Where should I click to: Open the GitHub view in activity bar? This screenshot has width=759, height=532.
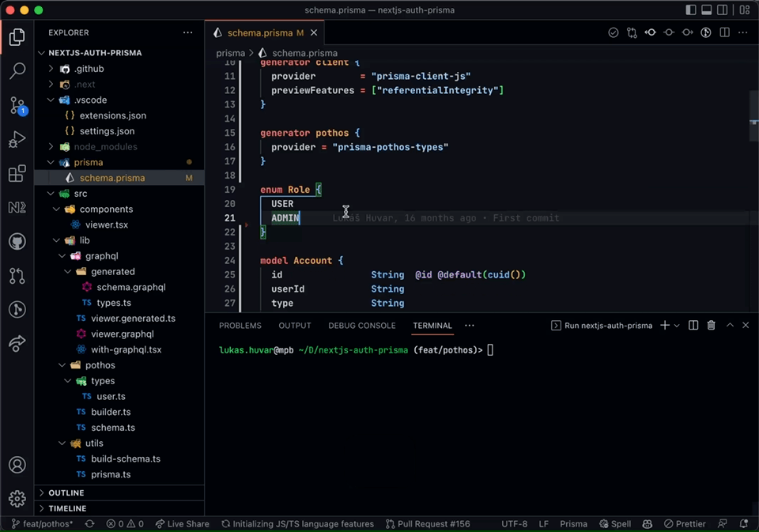(x=17, y=242)
